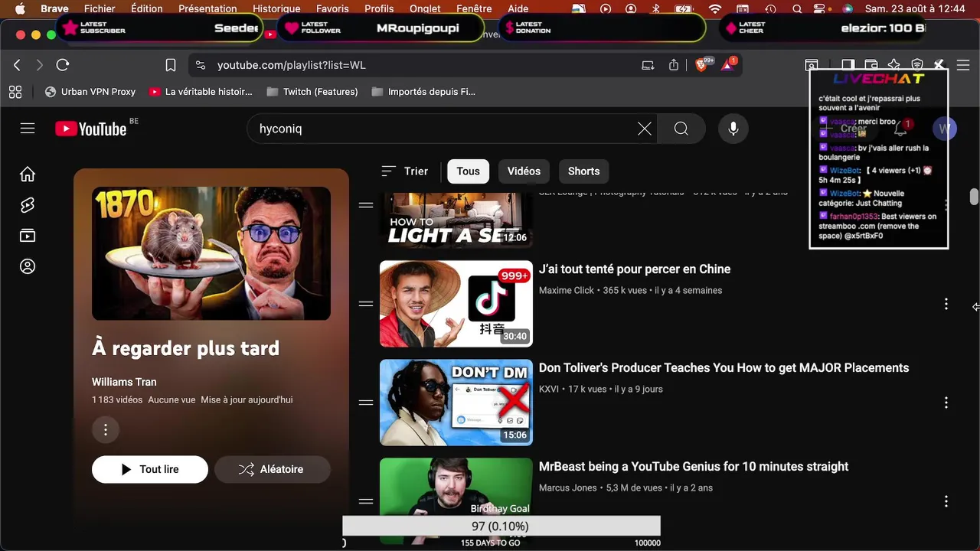Open macOS Control Center icon
The width and height of the screenshot is (980, 551).
tap(820, 8)
